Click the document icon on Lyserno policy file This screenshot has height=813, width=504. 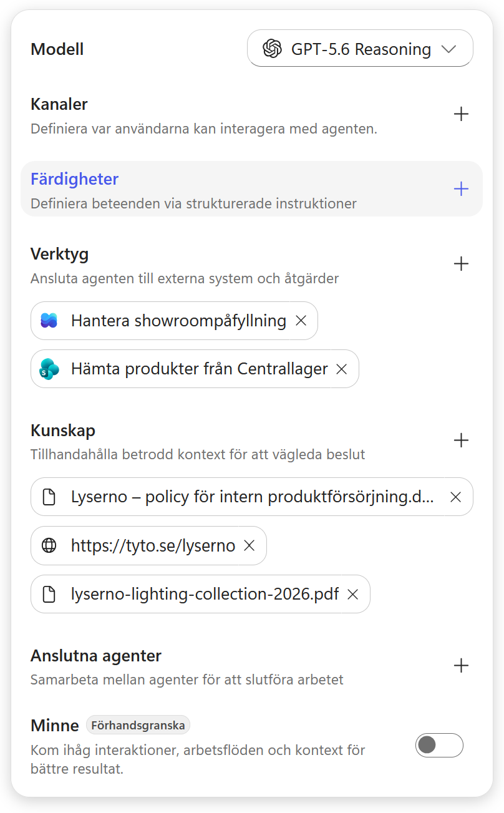pos(49,497)
